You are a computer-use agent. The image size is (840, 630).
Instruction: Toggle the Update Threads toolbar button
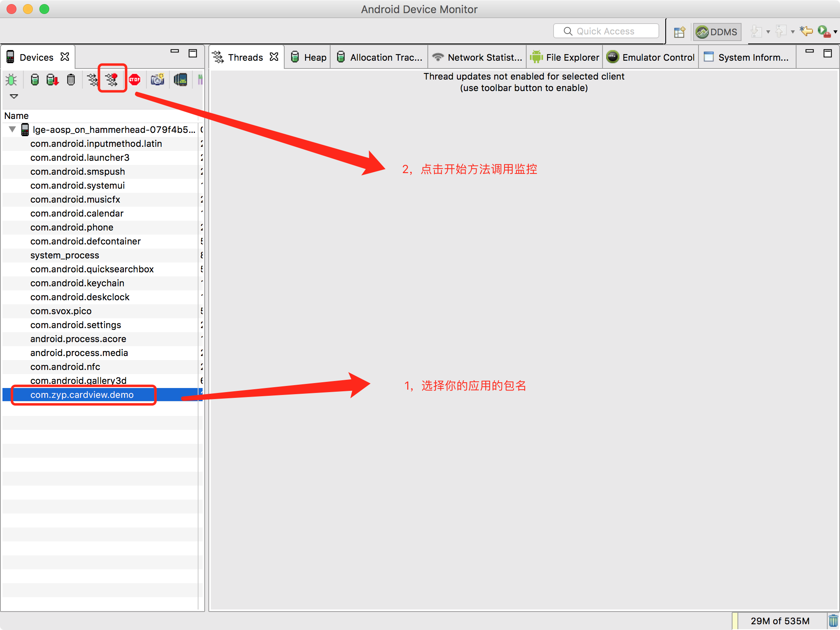[x=93, y=80]
